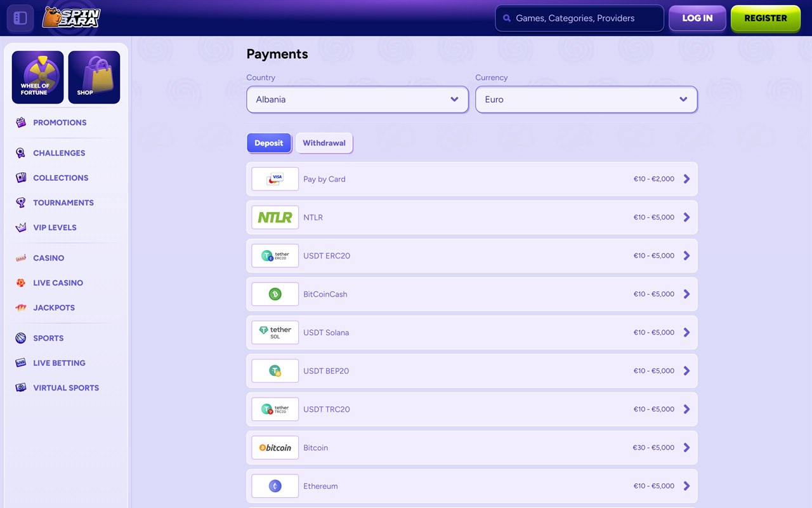Viewport: 812px width, 508px height.
Task: Open the Promotions gift icon
Action: point(21,123)
